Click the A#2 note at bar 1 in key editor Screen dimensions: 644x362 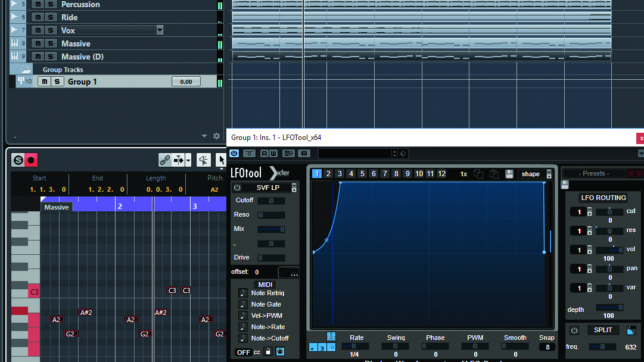coord(85,313)
